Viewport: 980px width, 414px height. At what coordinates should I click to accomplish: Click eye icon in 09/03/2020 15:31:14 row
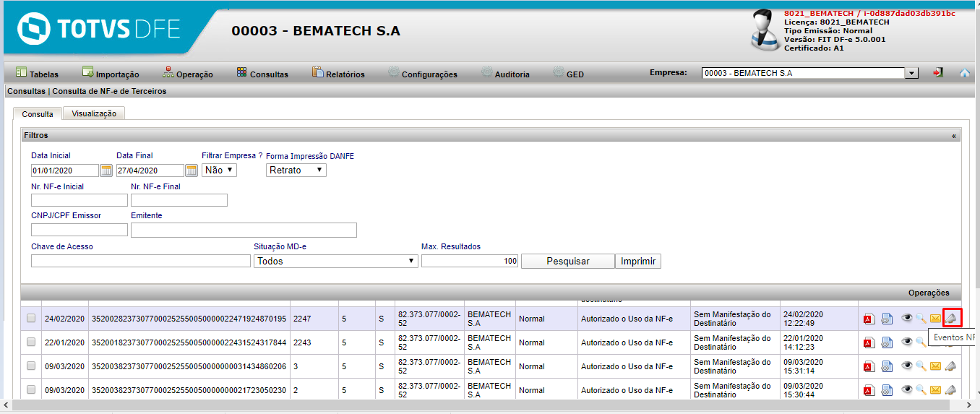907,366
